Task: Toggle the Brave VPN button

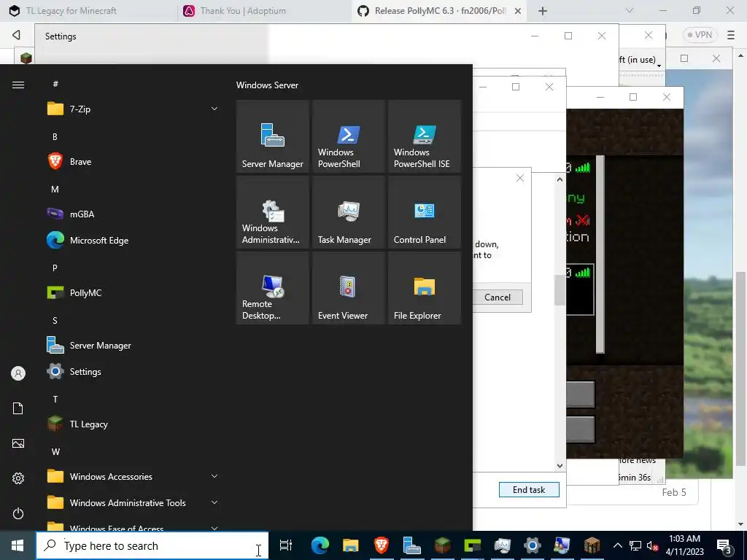Action: coord(700,35)
